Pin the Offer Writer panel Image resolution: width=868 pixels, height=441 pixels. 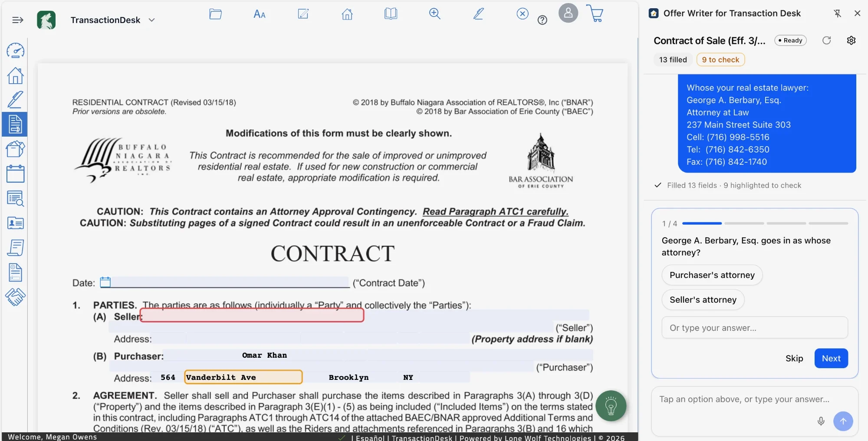(838, 13)
